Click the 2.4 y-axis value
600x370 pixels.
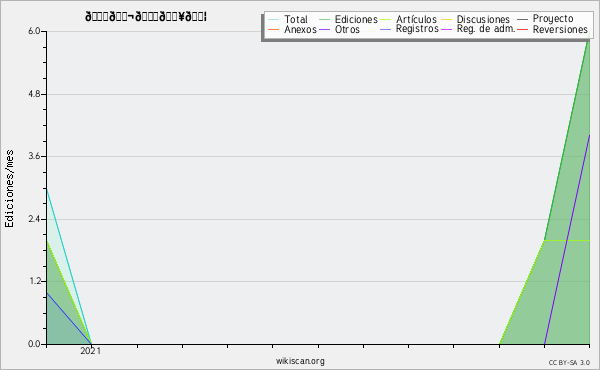pos(34,219)
